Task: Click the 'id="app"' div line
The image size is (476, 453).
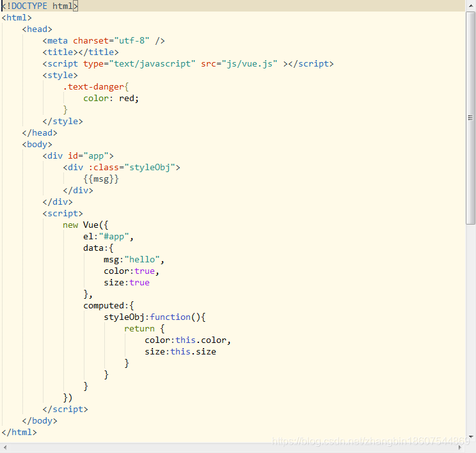Action: 78,156
